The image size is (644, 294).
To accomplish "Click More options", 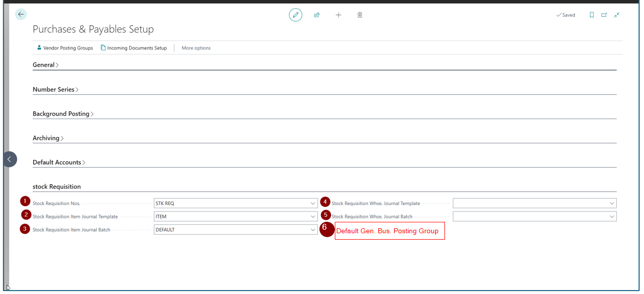I will [x=196, y=48].
